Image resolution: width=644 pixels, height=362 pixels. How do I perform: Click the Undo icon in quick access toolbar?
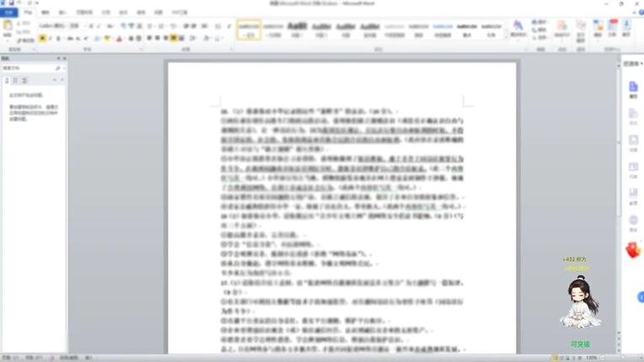(19, 3)
